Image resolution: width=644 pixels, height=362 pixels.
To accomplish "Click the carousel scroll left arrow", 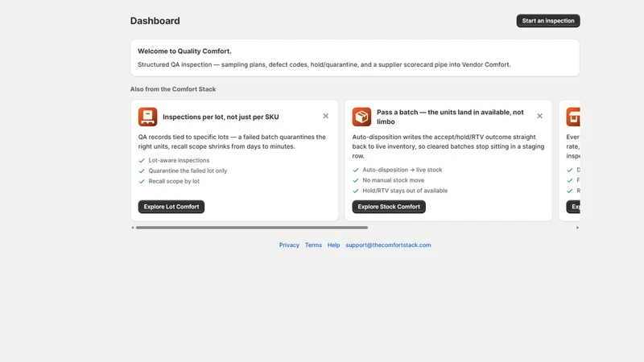I will tap(132, 228).
